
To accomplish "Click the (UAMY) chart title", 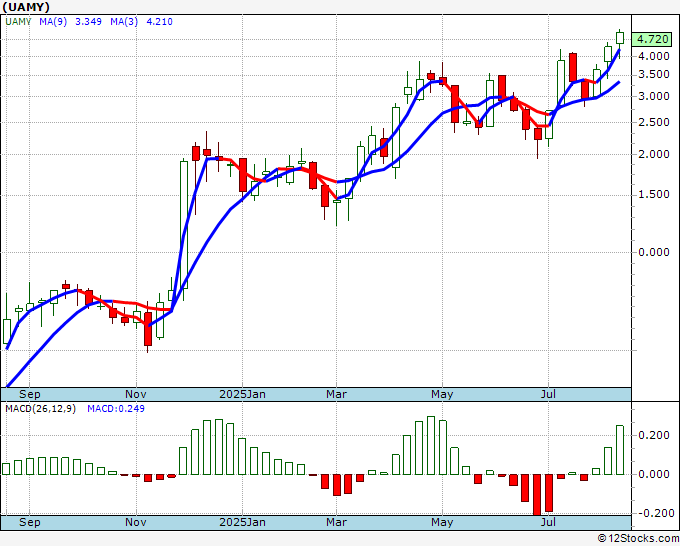I will [x=26, y=7].
